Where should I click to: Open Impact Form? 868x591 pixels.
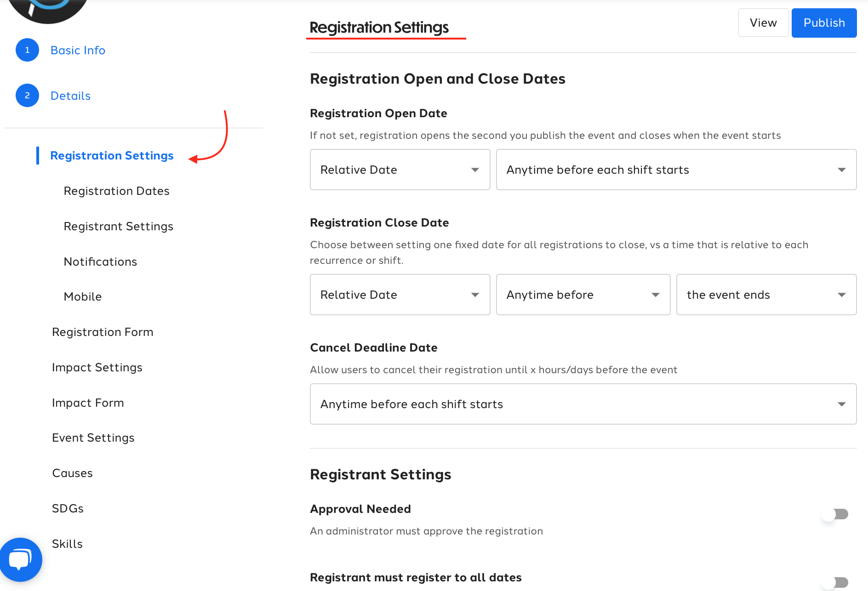pyautogui.click(x=88, y=403)
